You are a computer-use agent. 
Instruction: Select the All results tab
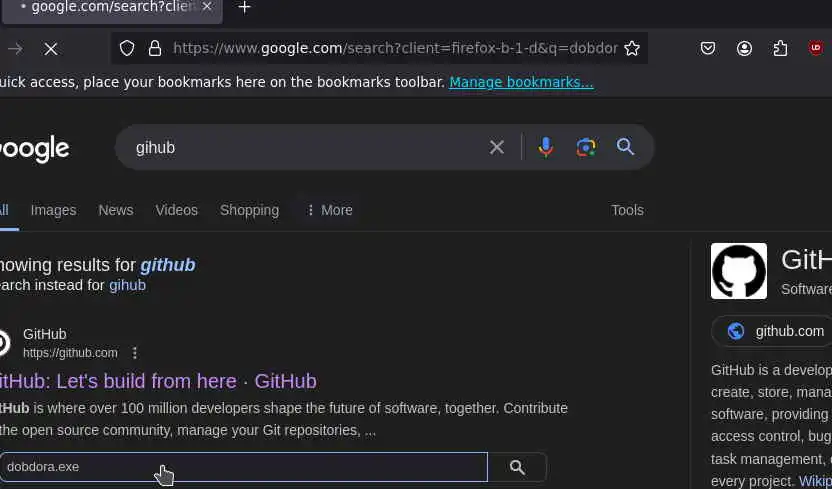pos(5,210)
